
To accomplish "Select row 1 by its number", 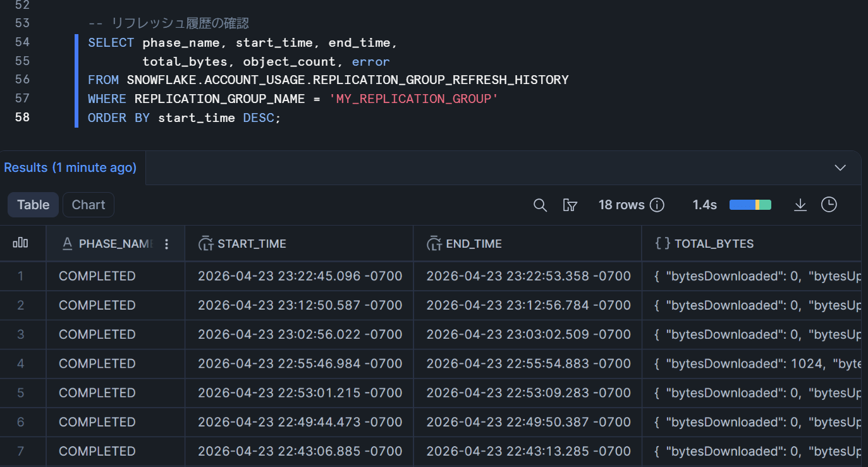I will [x=21, y=276].
